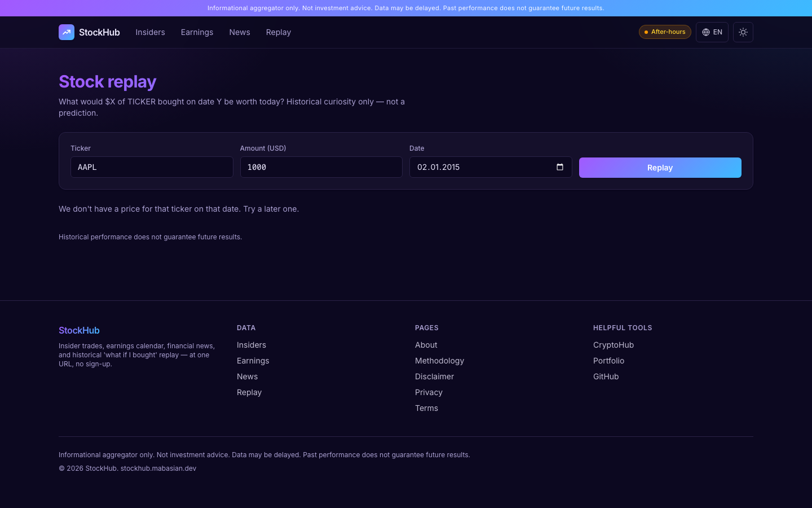
Task: Click the StockHub logo icon in header
Action: pyautogui.click(x=67, y=32)
